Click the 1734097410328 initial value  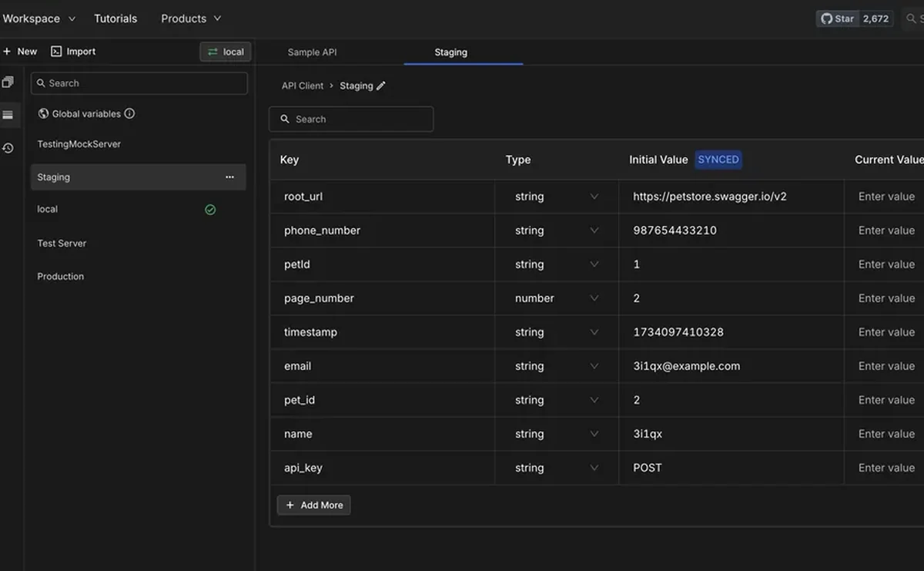[x=678, y=332]
